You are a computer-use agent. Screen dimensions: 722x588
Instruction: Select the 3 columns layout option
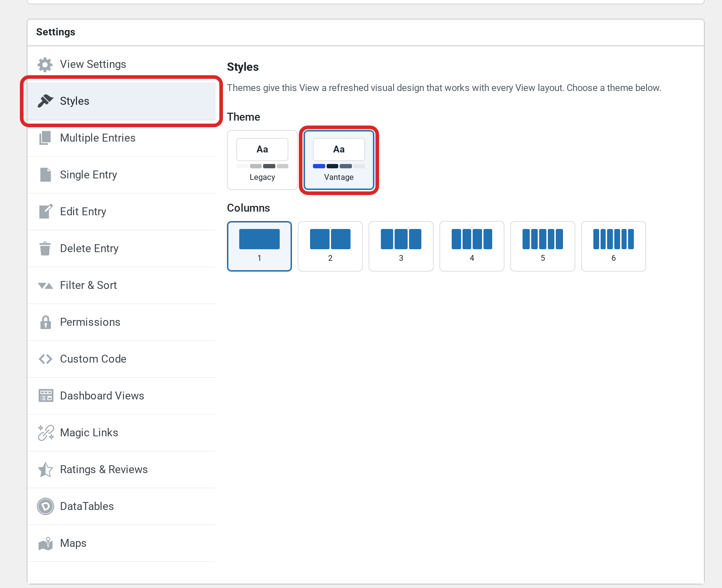[x=401, y=246]
